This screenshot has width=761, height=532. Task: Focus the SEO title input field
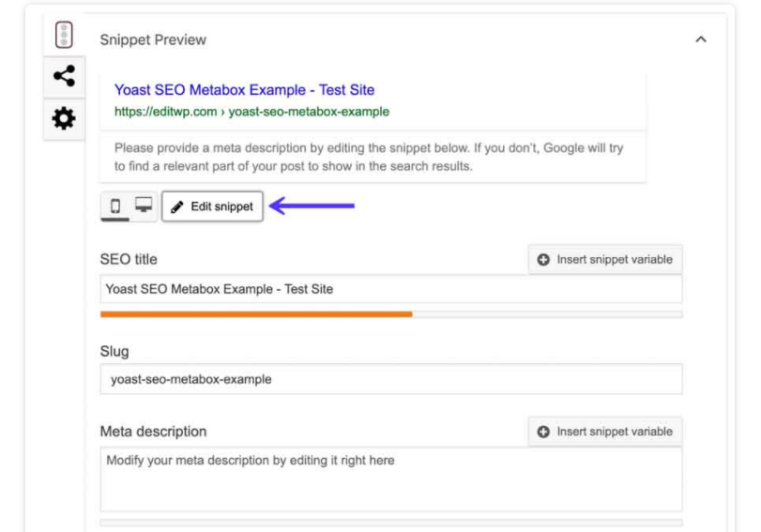390,289
